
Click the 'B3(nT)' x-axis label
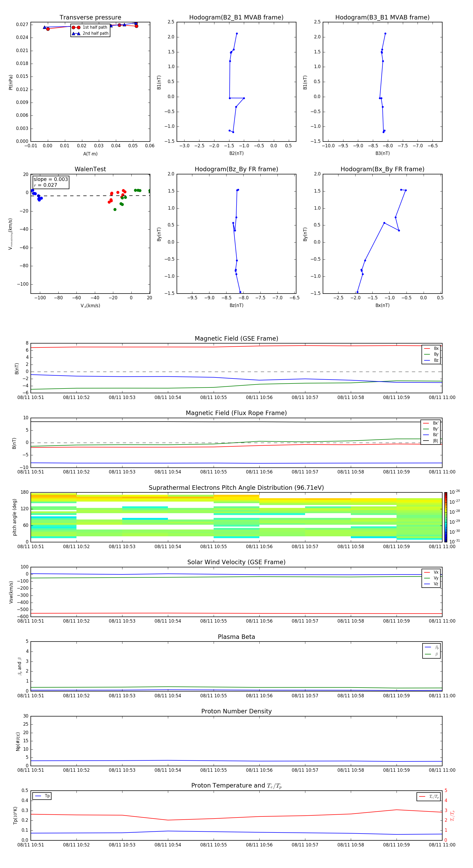click(382, 153)
